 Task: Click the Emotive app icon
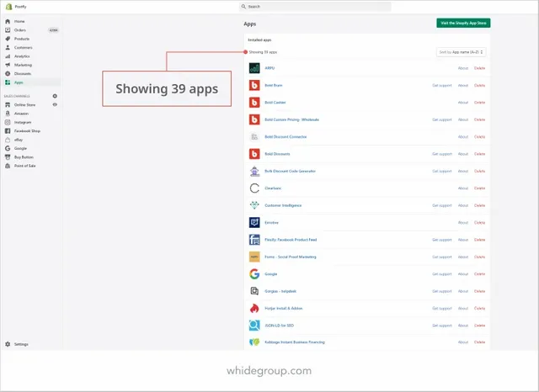[254, 222]
